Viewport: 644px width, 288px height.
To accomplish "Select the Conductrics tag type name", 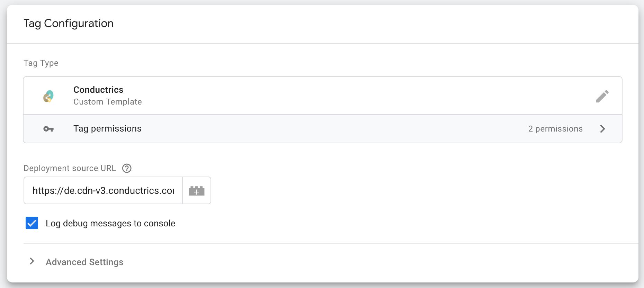I will 98,90.
